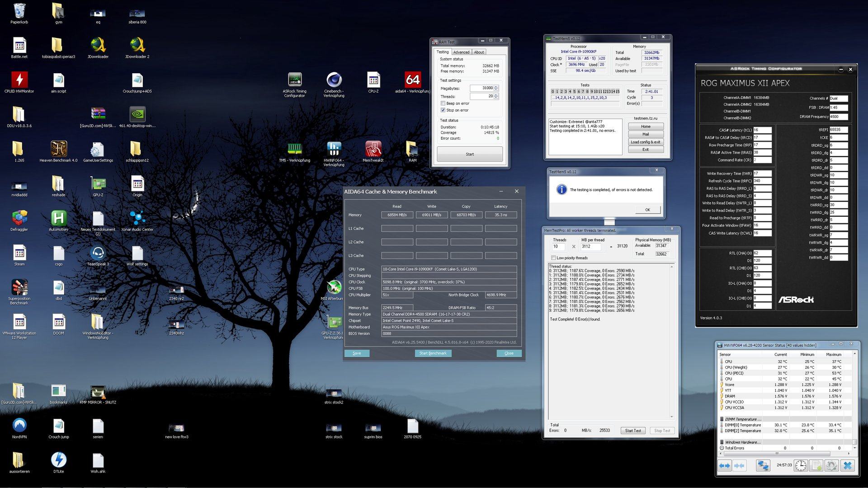The image size is (868, 488).
Task: Increase Megabytes value with spinner arrow
Action: tap(496, 86)
